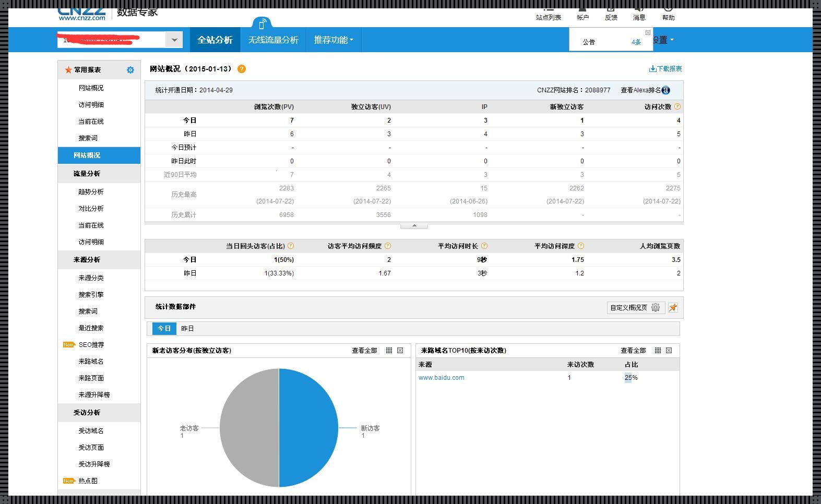Open 热点图 in the sidebar
The width and height of the screenshot is (821, 504).
click(88, 481)
